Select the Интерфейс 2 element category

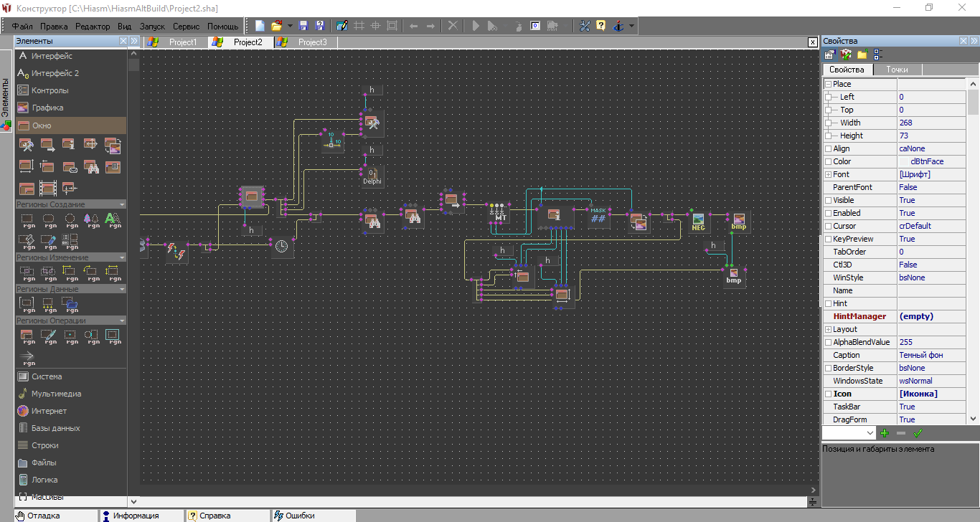(70, 73)
